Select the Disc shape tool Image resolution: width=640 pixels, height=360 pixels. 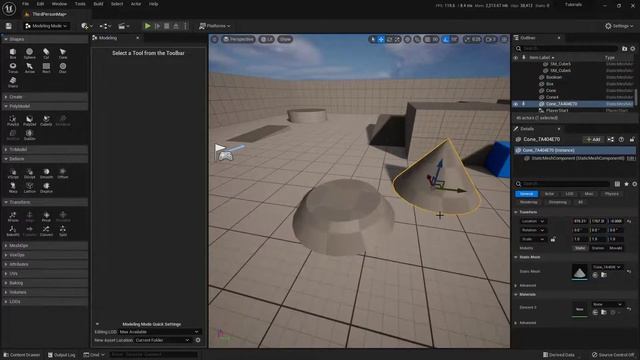pyautogui.click(x=62, y=68)
